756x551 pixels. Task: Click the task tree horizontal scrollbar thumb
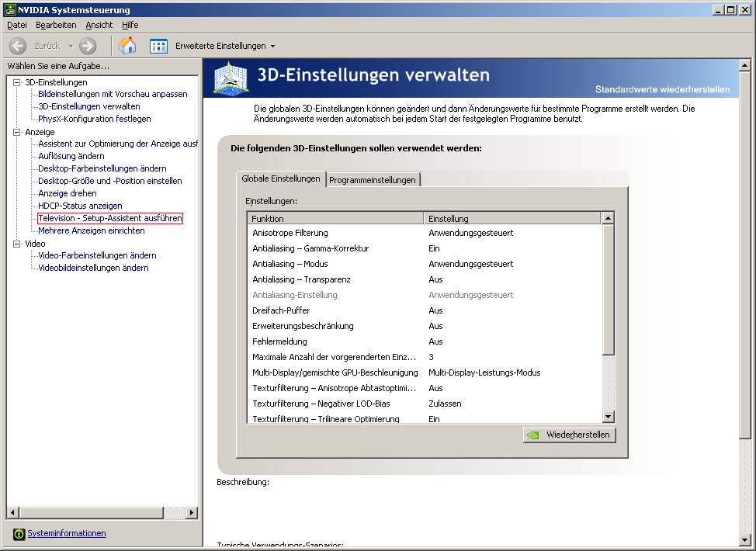coord(91,512)
